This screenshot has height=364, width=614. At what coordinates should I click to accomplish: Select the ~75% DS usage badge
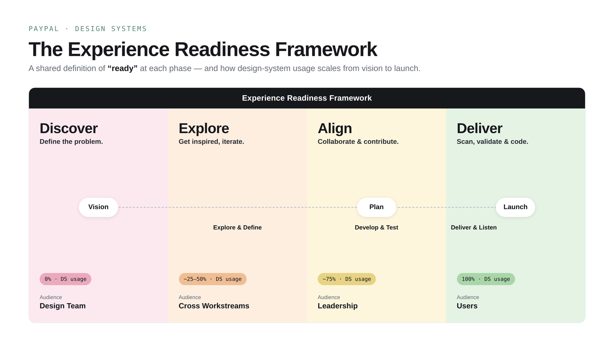[x=346, y=279]
